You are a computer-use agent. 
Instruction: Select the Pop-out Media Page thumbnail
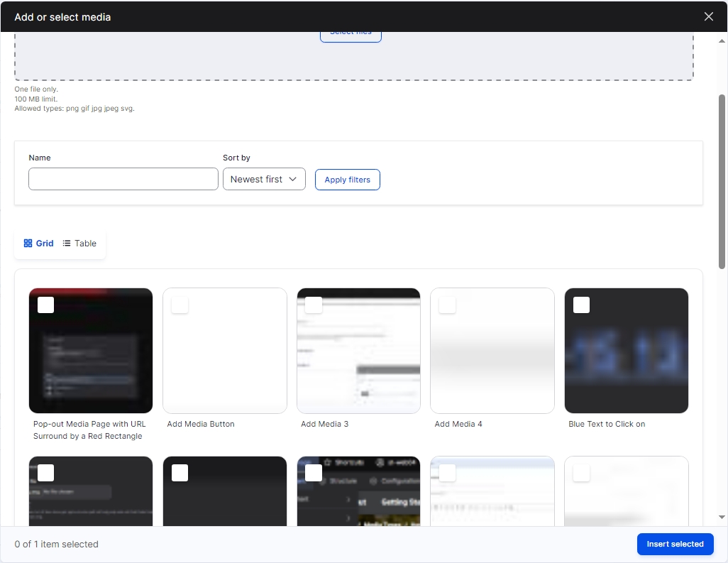(x=91, y=351)
